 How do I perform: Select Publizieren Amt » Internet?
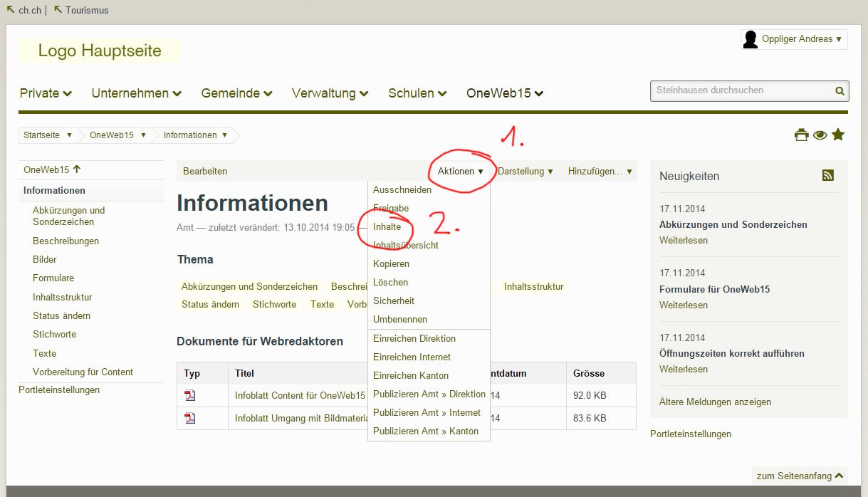(x=427, y=412)
